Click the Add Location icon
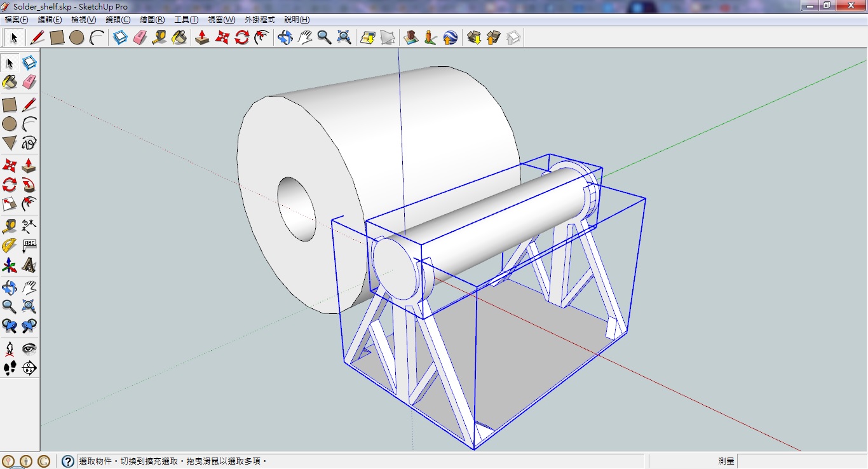868x469 pixels. [368, 37]
